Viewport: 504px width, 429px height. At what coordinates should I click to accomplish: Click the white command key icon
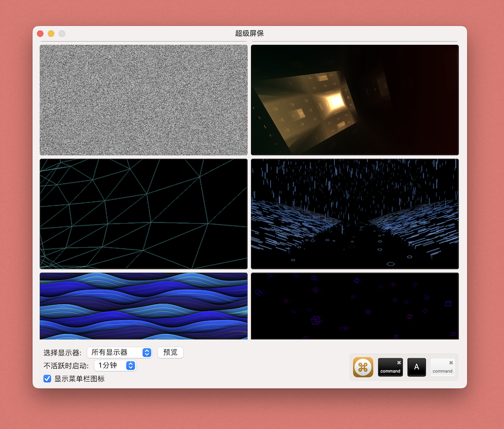coord(443,367)
